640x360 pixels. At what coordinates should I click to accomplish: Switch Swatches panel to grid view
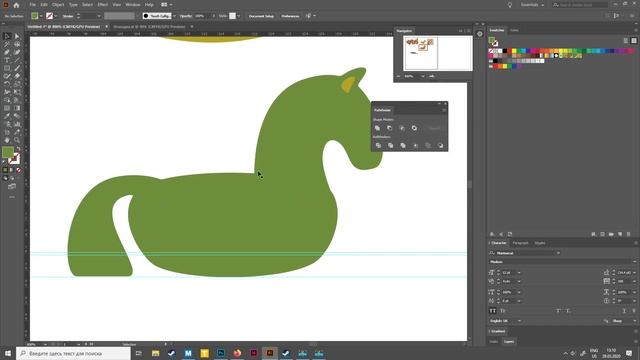tap(634, 40)
